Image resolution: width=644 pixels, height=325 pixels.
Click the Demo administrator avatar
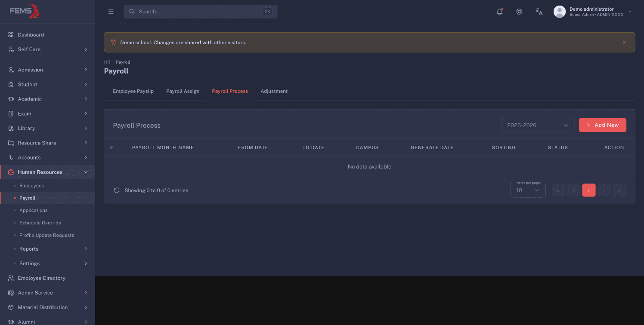coord(559,12)
